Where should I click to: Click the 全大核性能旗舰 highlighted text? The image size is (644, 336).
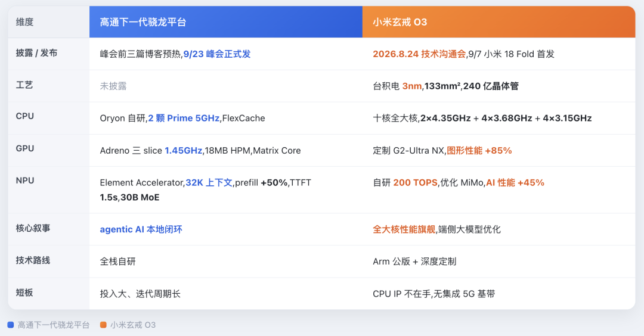point(404,229)
